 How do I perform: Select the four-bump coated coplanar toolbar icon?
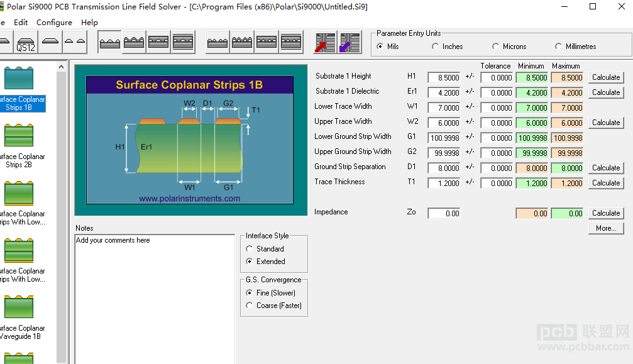click(x=242, y=42)
